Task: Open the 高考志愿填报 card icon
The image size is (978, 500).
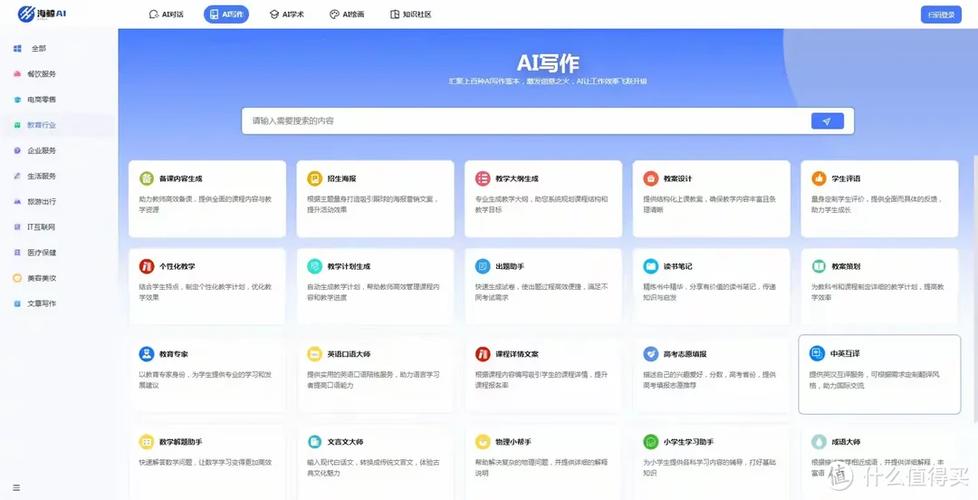Action: coord(651,354)
